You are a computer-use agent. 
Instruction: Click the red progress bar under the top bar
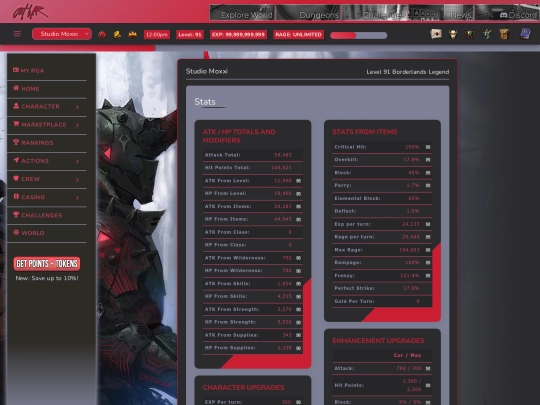[x=78, y=48]
